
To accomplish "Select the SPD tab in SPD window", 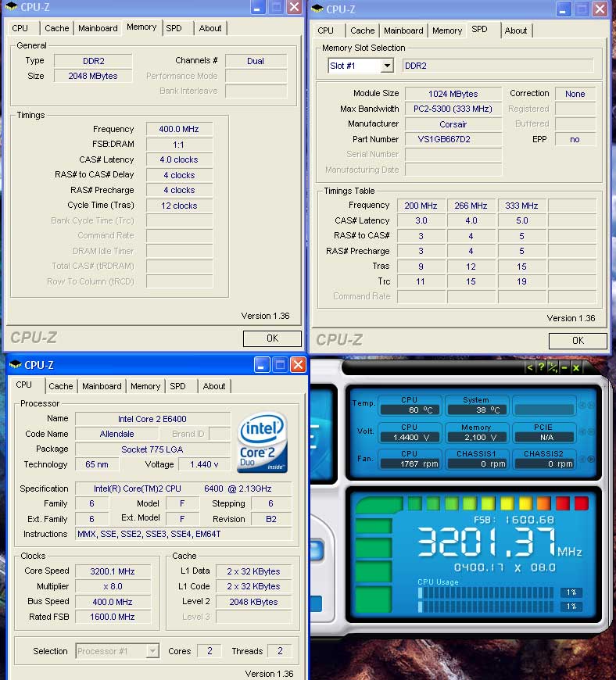I will [x=480, y=29].
